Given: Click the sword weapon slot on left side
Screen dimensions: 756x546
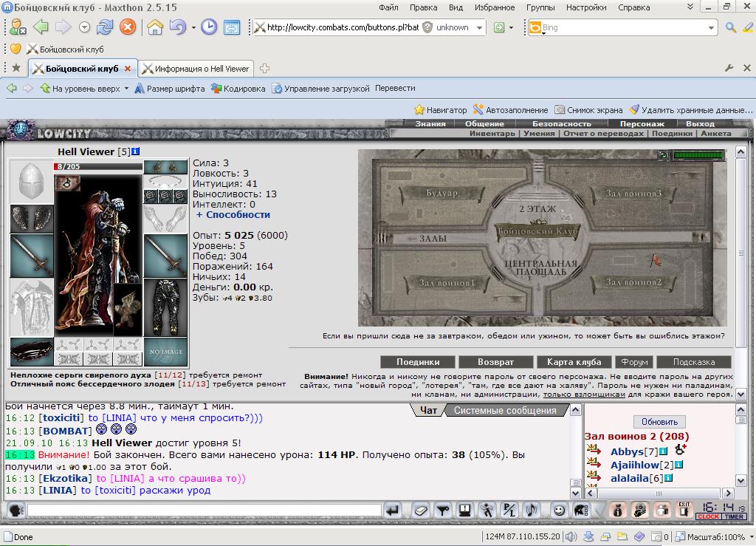Looking at the screenshot, I should pos(31,256).
